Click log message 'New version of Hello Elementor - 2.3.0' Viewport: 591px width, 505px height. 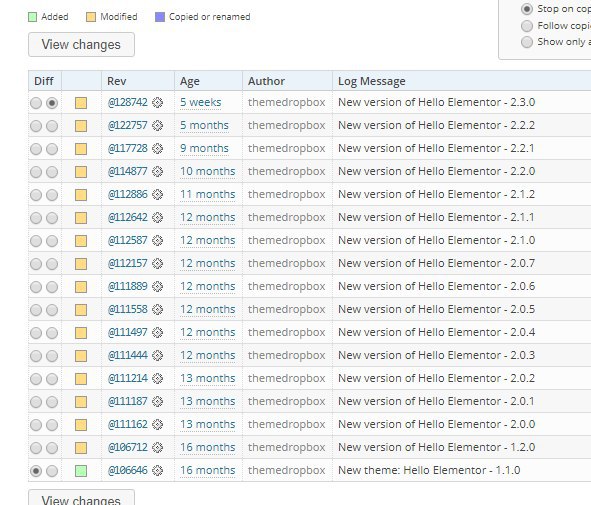436,103
